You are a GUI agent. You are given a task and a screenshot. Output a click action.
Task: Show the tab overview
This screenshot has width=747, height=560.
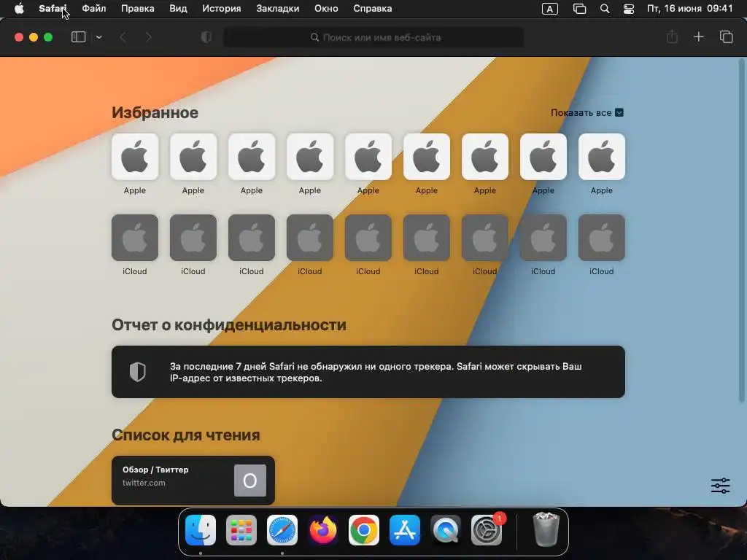726,36
